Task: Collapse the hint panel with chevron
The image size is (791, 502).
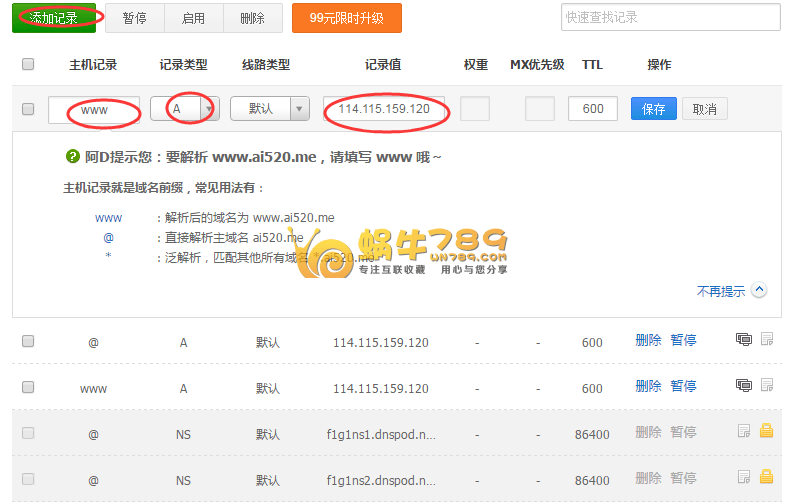Action: point(759,291)
